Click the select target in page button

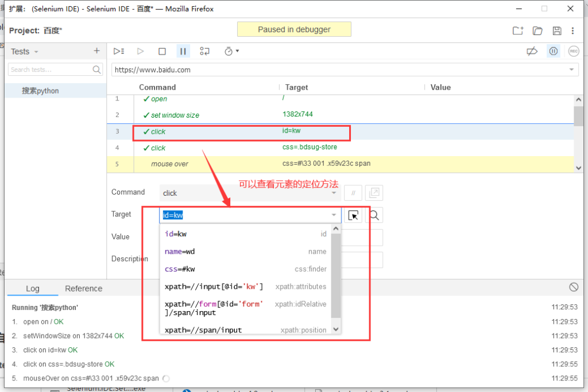pos(354,215)
